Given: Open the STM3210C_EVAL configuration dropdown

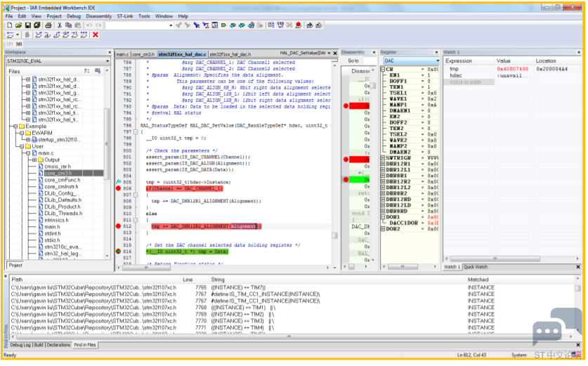Looking at the screenshot, I should 58,60.
